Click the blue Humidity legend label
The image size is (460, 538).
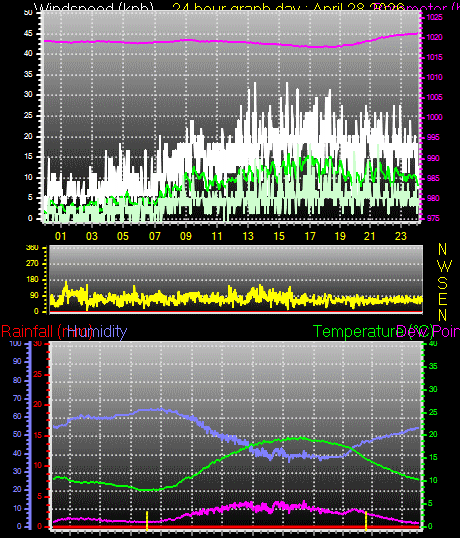point(97,332)
